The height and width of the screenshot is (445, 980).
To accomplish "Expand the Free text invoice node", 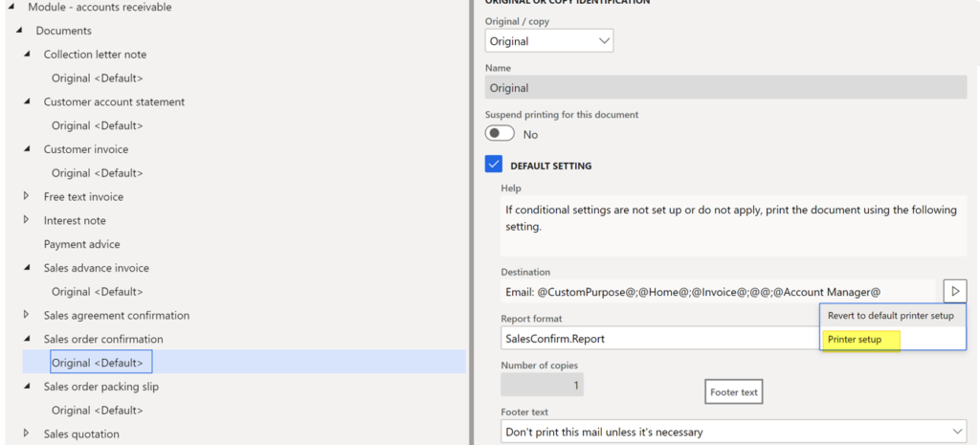I will pos(27,196).
